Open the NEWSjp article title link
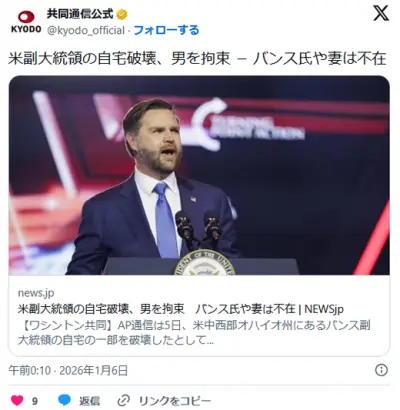This screenshot has height=410, width=400. (180, 309)
